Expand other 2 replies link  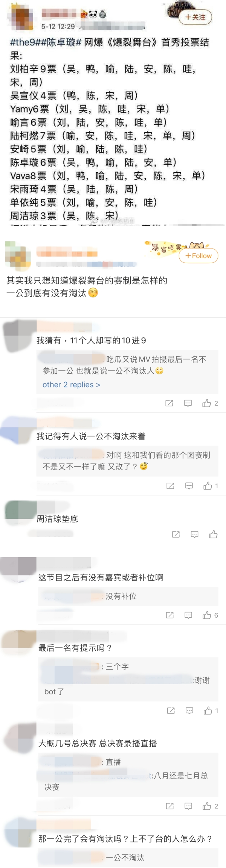[71, 385]
